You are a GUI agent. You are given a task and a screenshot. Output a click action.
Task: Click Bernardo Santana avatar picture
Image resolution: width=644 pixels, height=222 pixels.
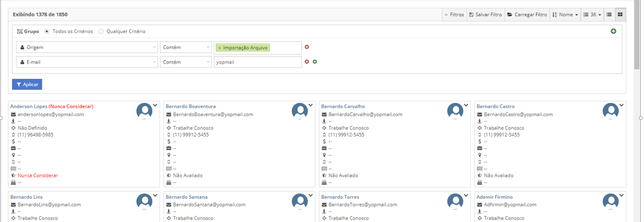pos(300,202)
